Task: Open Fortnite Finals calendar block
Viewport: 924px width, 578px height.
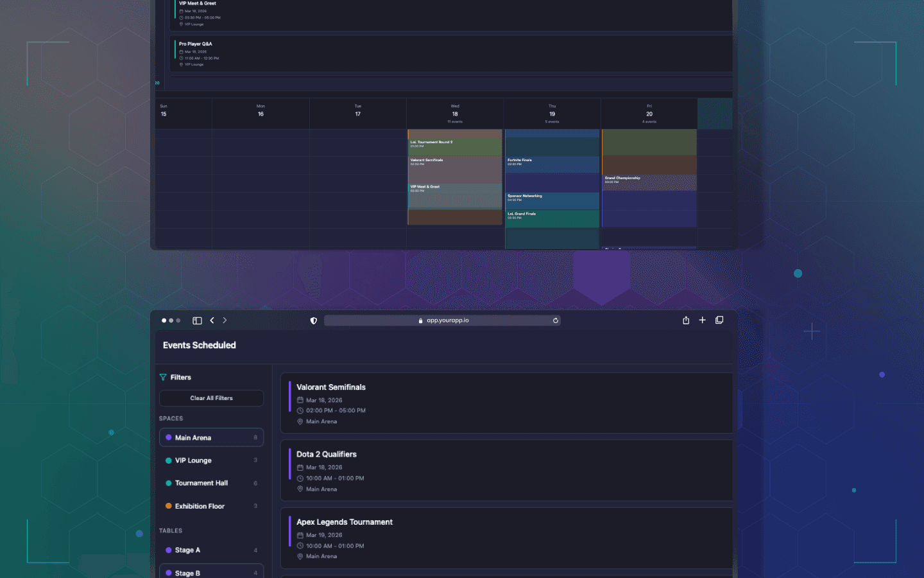Action: click(552, 164)
